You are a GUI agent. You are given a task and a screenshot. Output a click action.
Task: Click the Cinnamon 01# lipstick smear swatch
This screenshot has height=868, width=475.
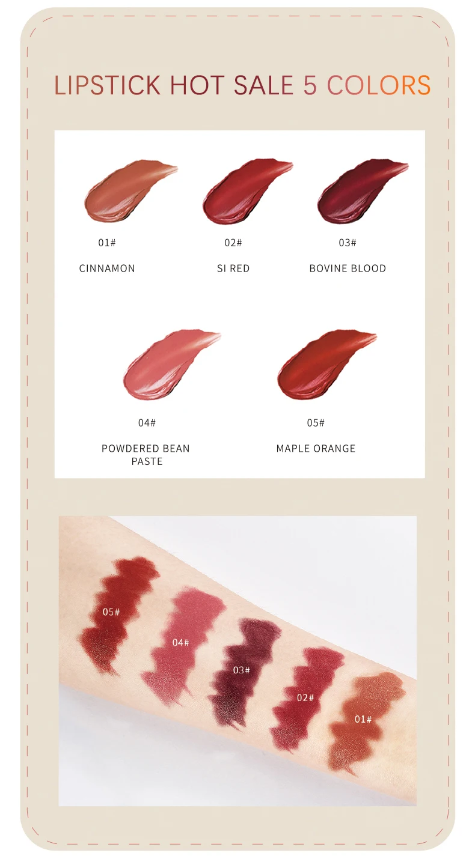(129, 190)
